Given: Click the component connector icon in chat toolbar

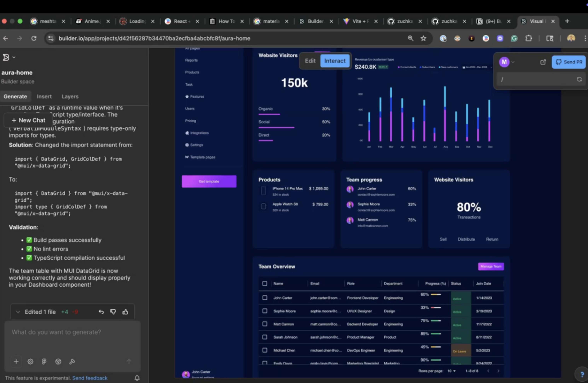Looking at the screenshot, I should pos(44,362).
